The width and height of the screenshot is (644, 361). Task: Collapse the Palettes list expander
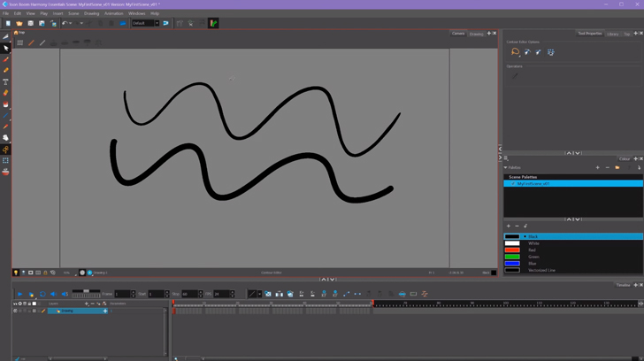point(506,167)
